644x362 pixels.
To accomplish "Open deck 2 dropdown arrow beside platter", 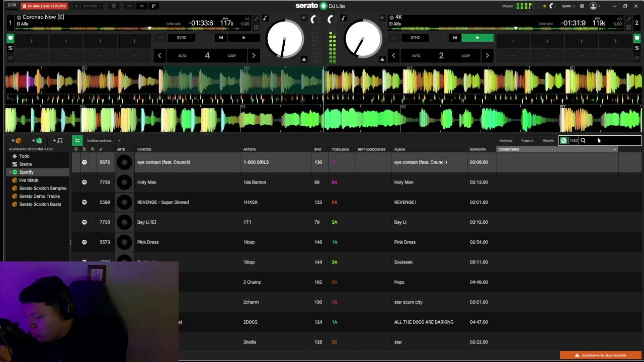I will [x=383, y=18].
